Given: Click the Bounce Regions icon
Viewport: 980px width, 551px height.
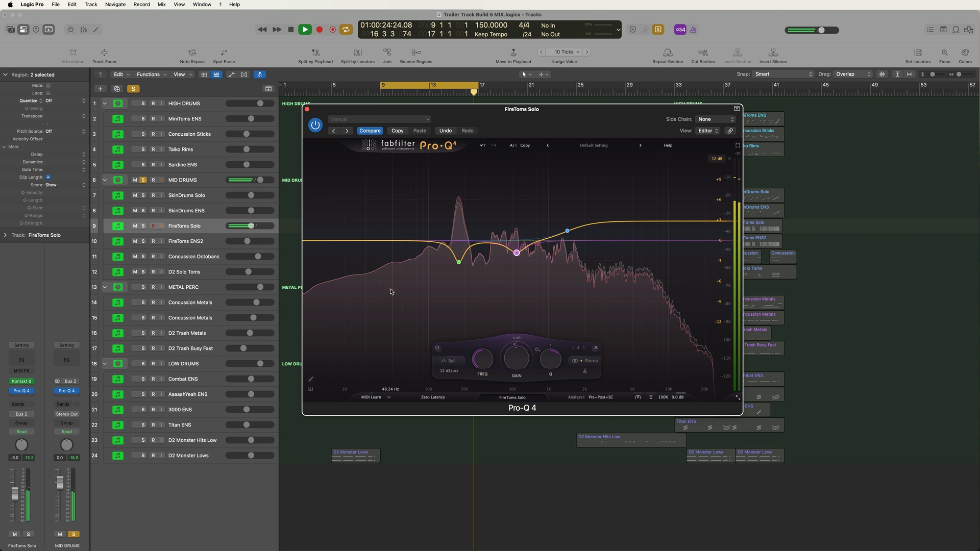Looking at the screenshot, I should click(416, 53).
